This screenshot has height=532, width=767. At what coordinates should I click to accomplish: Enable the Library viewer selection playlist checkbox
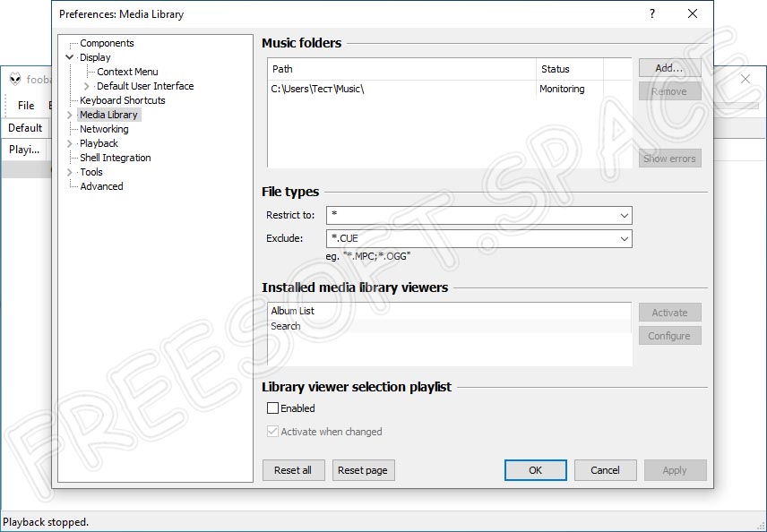273,408
